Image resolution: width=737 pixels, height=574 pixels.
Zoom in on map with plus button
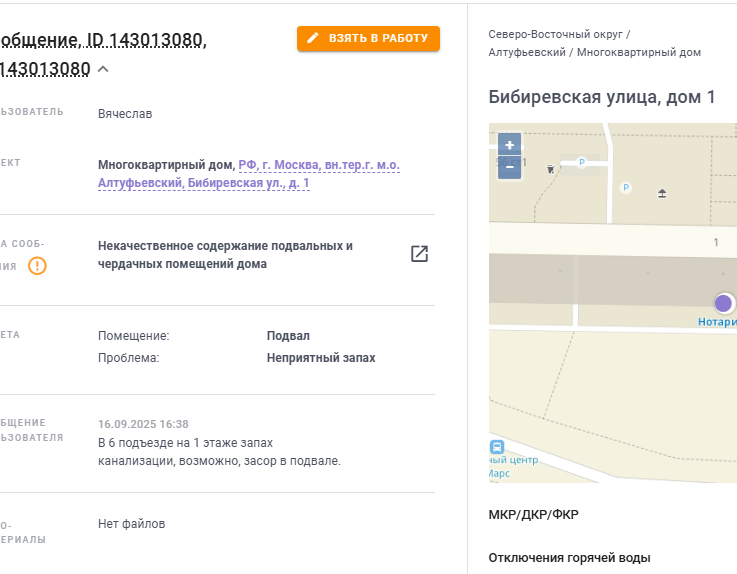tap(510, 145)
